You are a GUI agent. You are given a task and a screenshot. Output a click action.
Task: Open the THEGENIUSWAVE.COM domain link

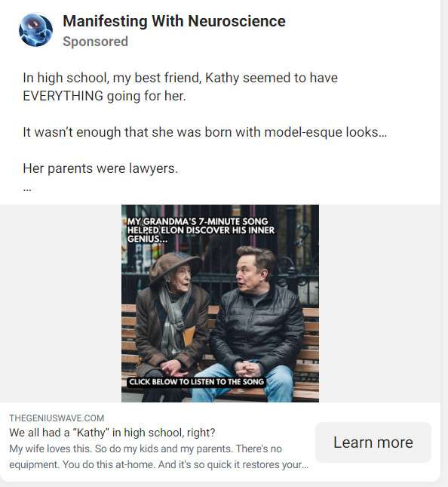tap(57, 418)
